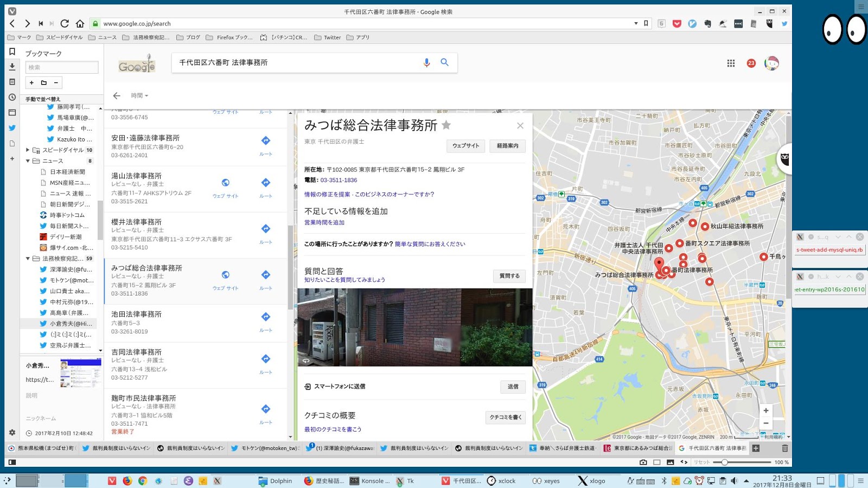Viewport: 868px width, 488px height.
Task: Open the closed tabs trash icon
Action: 784,448
